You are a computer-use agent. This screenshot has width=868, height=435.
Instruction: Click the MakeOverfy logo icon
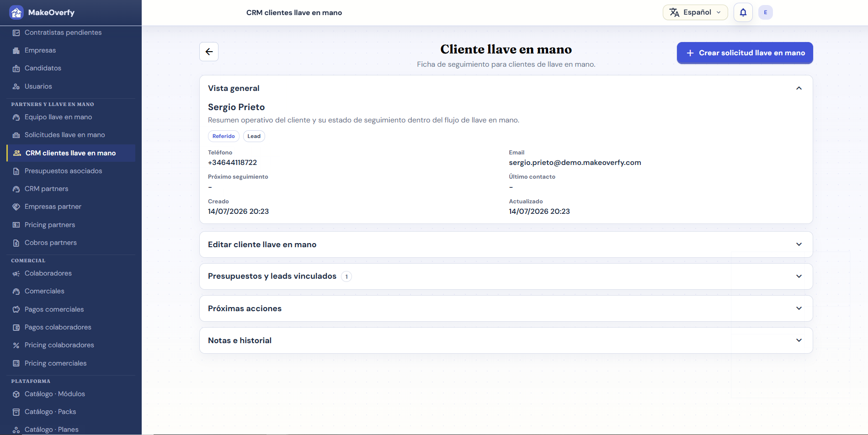point(16,12)
